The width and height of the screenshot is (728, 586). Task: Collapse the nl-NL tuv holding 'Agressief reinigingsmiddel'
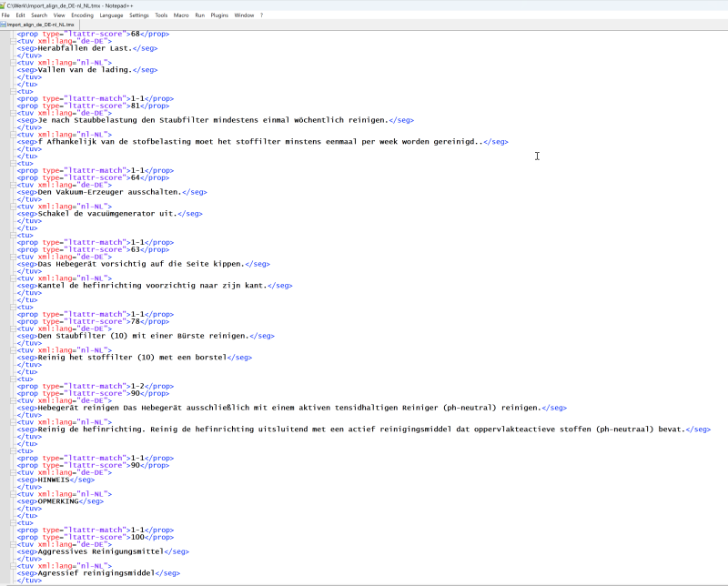point(14,567)
